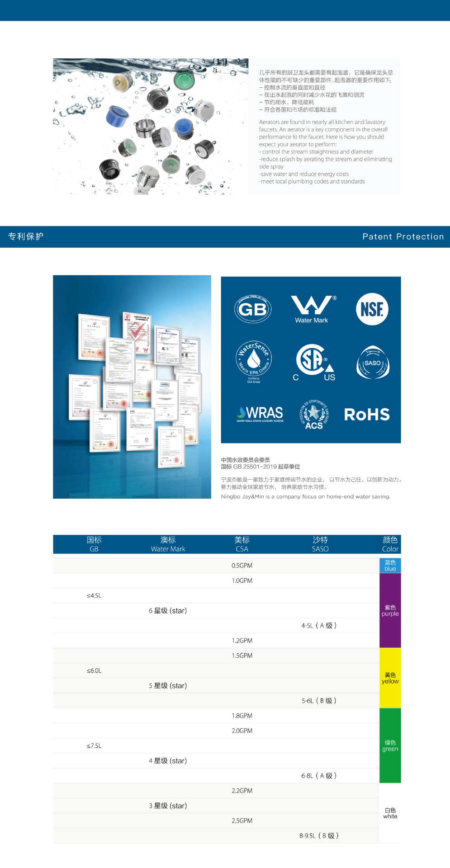Click the ≤6.0L cell
This screenshot has height=868, width=450.
94,670
